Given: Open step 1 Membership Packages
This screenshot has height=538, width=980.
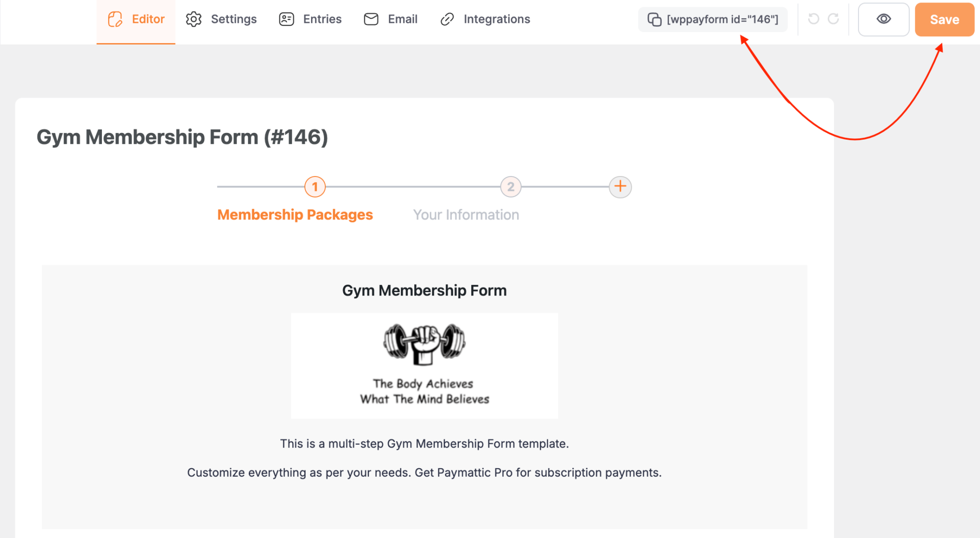Looking at the screenshot, I should [315, 187].
